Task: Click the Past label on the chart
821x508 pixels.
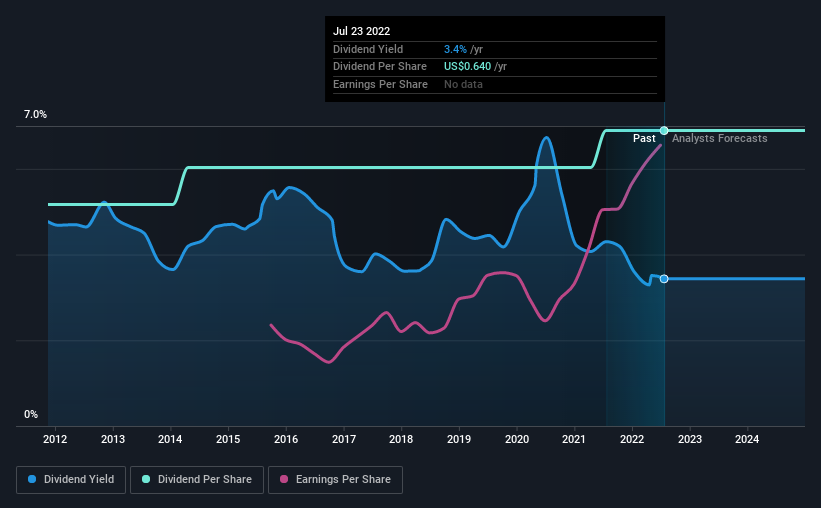Action: pyautogui.click(x=644, y=138)
